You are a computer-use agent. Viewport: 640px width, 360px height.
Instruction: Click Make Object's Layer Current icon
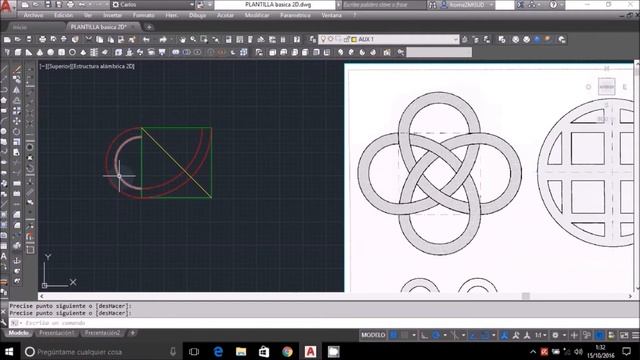point(464,40)
